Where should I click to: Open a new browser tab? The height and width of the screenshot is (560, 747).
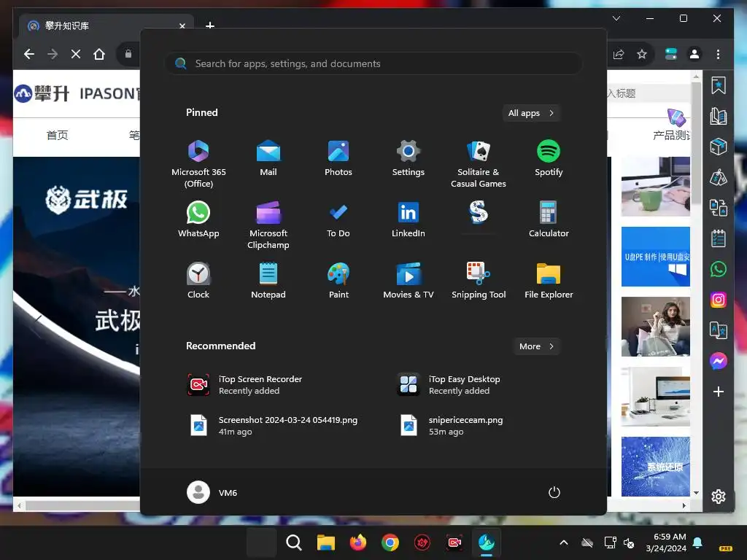pos(210,26)
